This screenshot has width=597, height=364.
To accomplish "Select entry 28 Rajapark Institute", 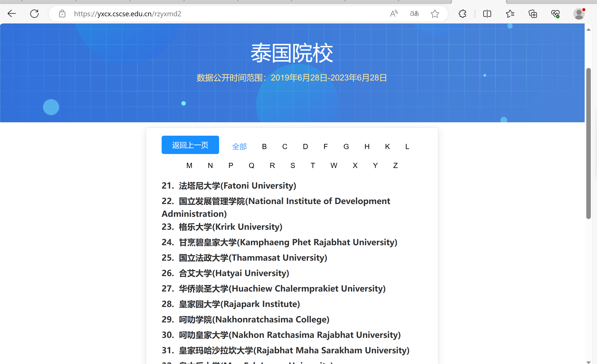I will [x=231, y=304].
